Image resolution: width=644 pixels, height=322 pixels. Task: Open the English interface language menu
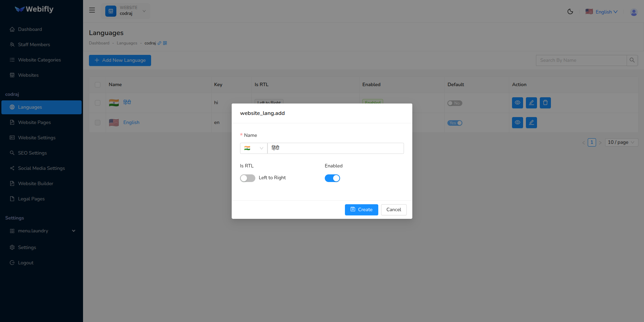click(602, 11)
